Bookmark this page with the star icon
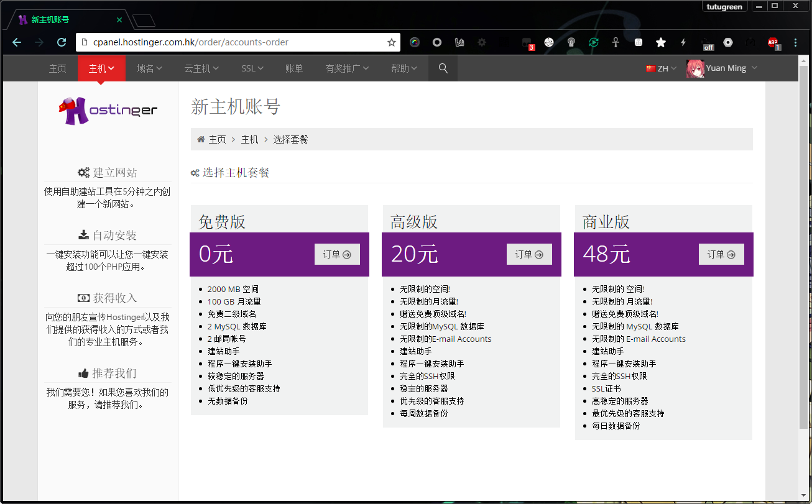Image resolution: width=812 pixels, height=504 pixels. pos(391,42)
